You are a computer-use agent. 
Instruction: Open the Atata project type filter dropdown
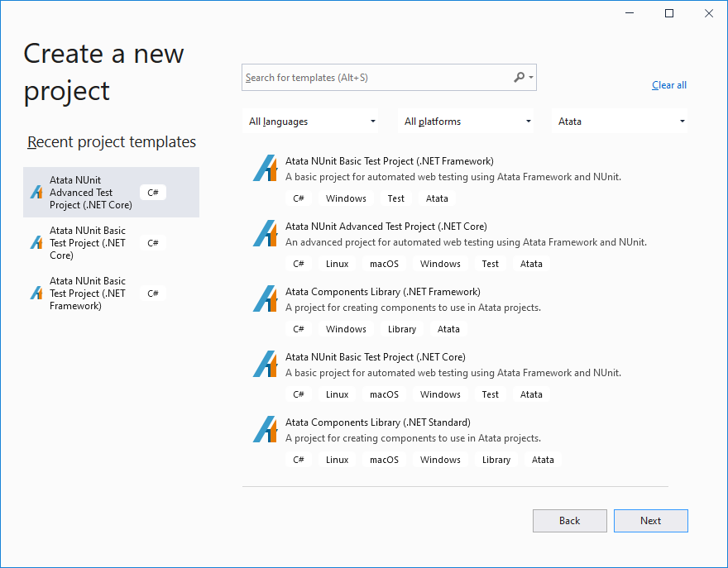pyautogui.click(x=619, y=121)
